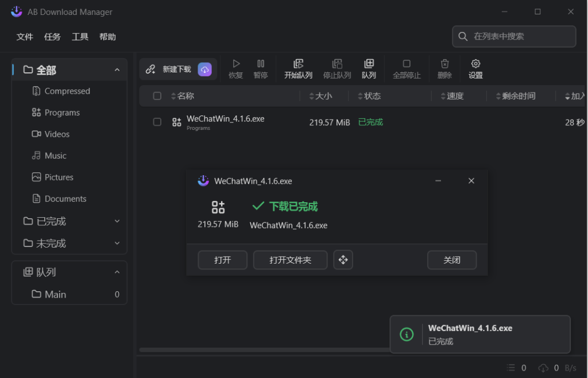Viewport: 588px width, 378px height.
Task: Check the WeChatWin_4.1.6.exe row checkbox
Action: (x=157, y=122)
